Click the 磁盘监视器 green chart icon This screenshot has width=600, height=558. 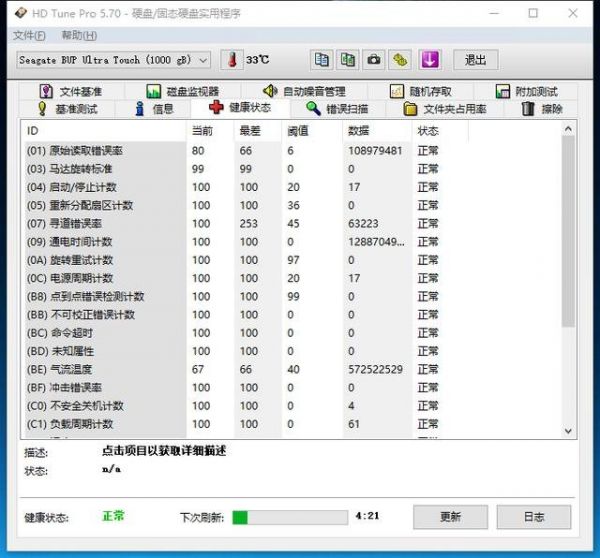tap(153, 91)
